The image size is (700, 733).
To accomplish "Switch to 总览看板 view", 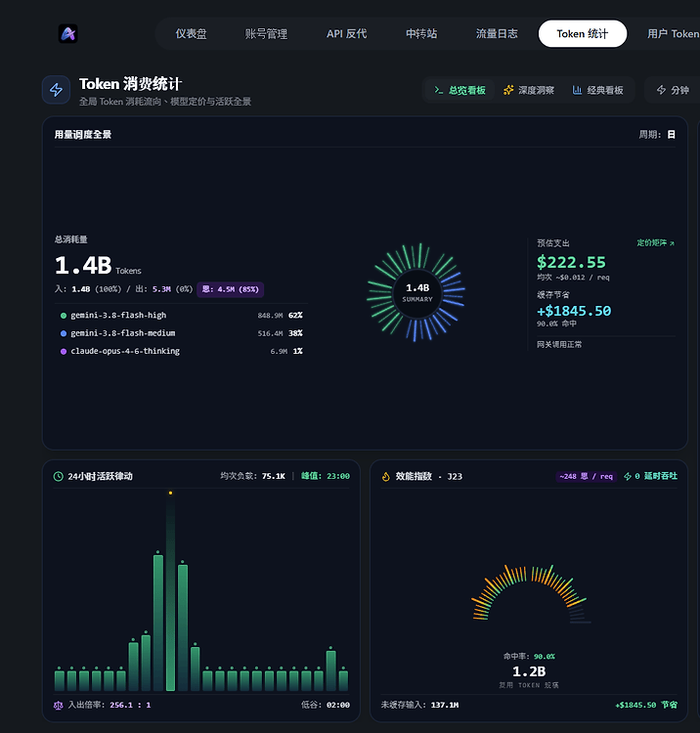I will tap(459, 90).
